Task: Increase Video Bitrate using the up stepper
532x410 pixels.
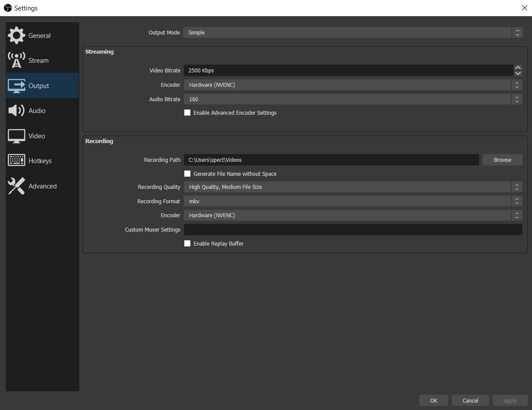Action: tap(518, 68)
